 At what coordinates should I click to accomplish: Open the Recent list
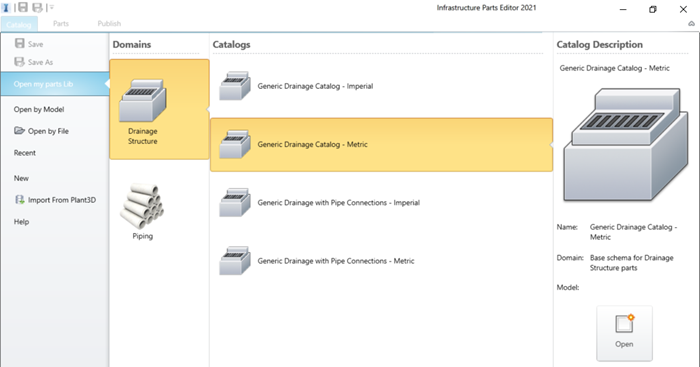25,153
